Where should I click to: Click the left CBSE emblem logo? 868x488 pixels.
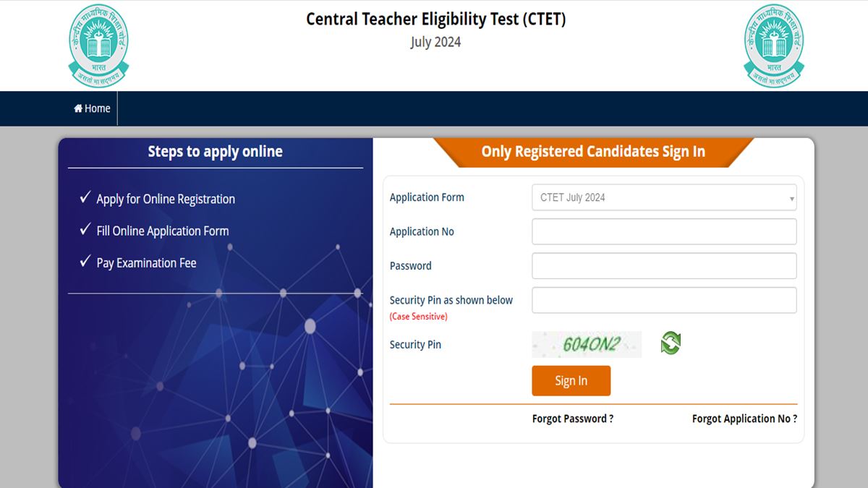click(98, 45)
